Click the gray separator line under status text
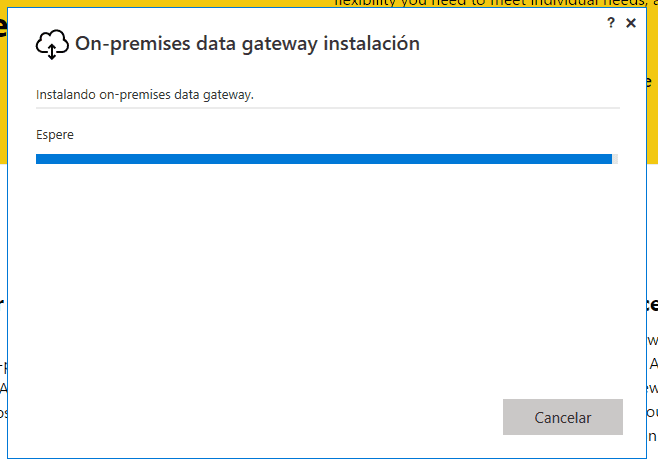The width and height of the screenshot is (658, 473). (328, 108)
